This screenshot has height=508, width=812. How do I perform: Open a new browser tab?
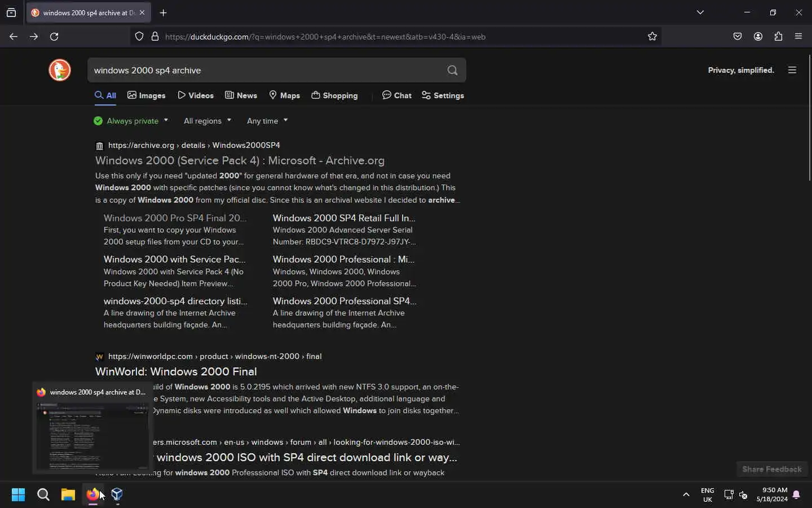click(x=164, y=12)
